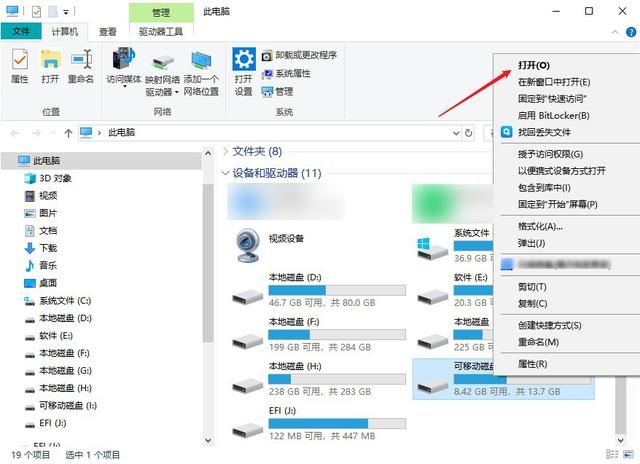
Task: Choose 属性(R) in context menu
Action: tap(532, 364)
